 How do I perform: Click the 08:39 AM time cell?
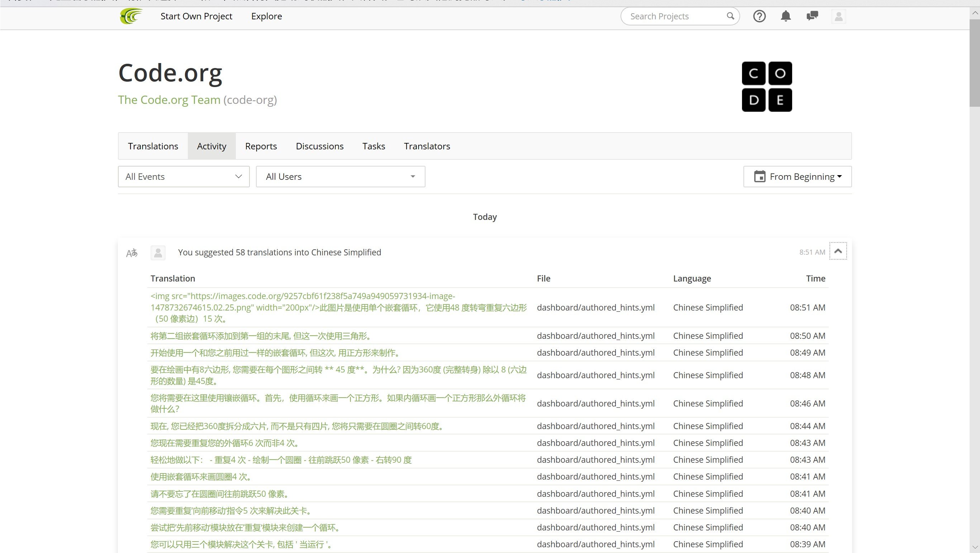pos(807,544)
